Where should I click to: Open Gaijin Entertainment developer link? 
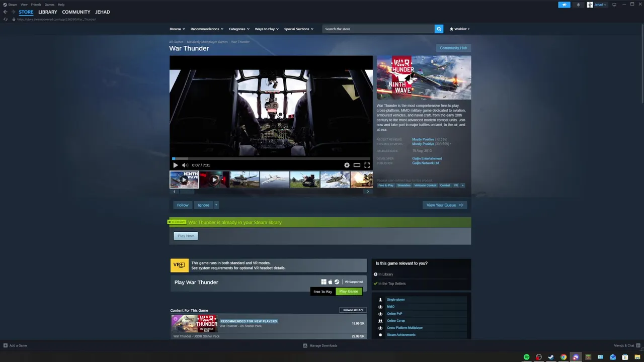pos(427,158)
